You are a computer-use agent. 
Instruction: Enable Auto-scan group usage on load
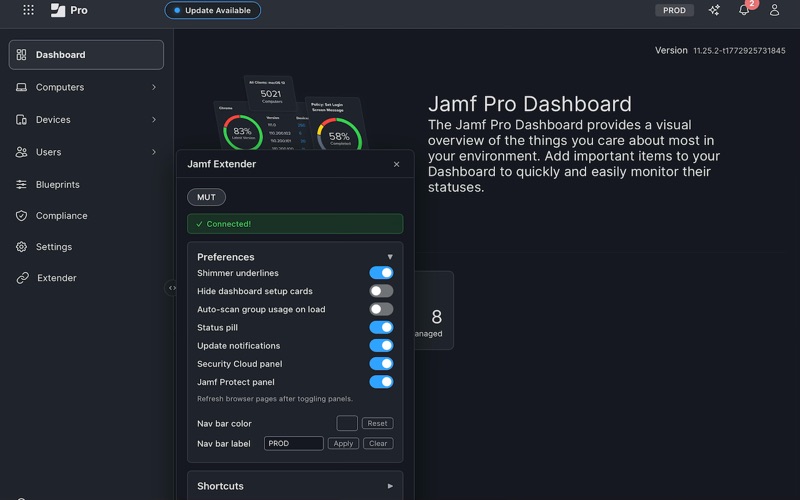(x=381, y=309)
